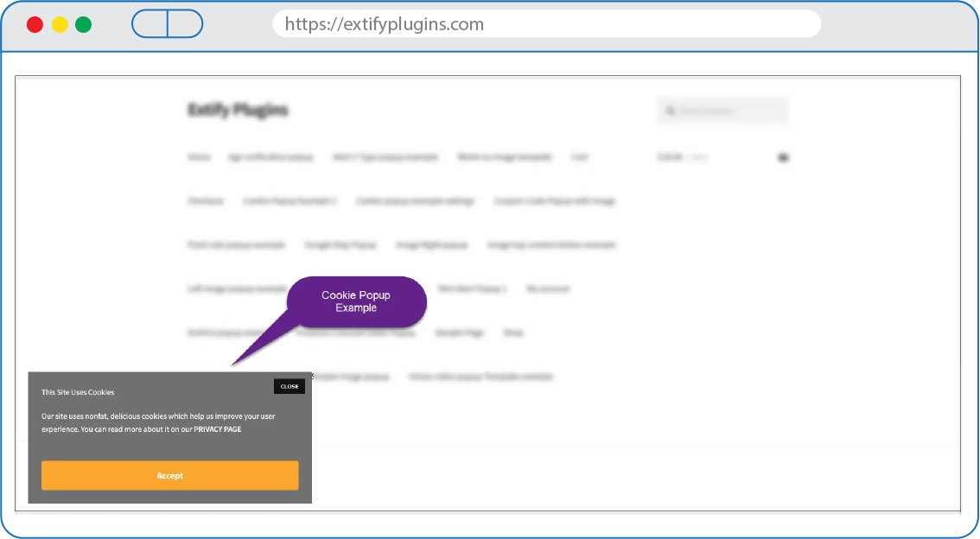Click the purple Cookie Popup Example callout

[356, 301]
